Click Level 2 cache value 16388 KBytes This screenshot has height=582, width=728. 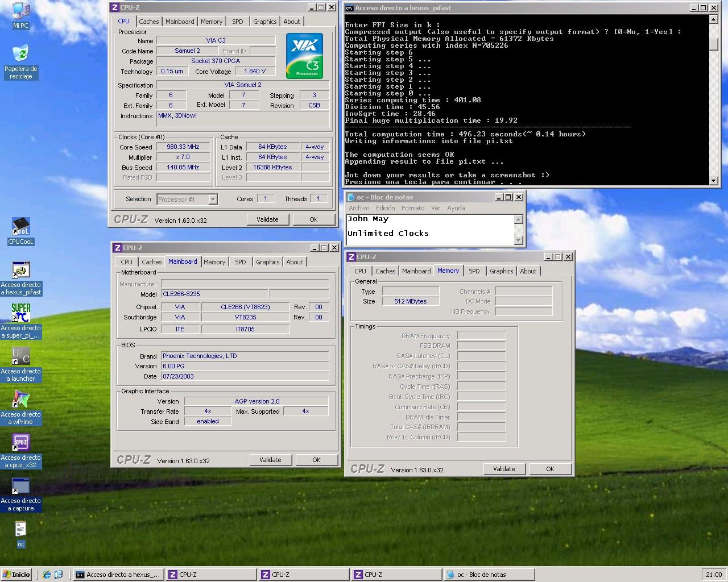[x=272, y=167]
